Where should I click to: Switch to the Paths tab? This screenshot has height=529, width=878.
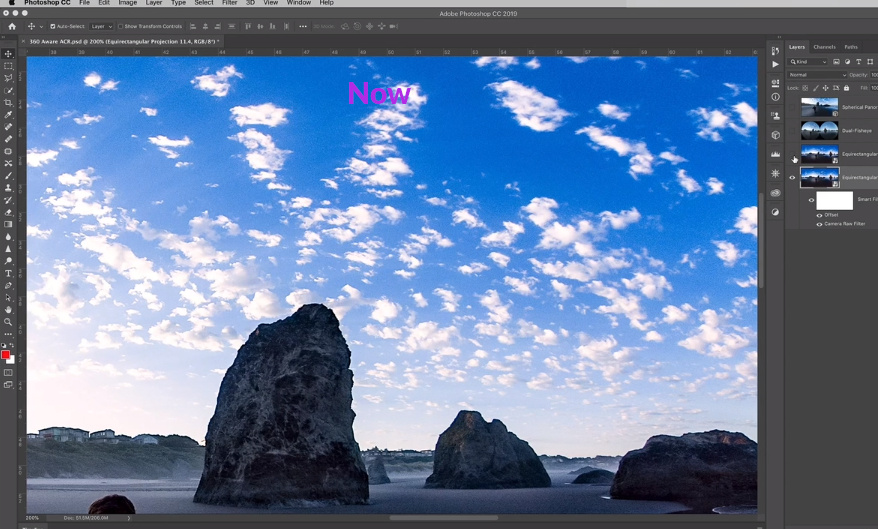click(x=851, y=47)
